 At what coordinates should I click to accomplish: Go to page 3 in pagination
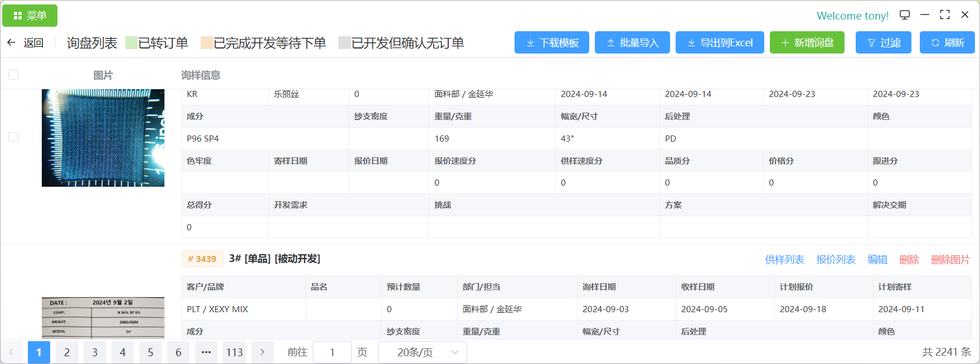tap(95, 352)
